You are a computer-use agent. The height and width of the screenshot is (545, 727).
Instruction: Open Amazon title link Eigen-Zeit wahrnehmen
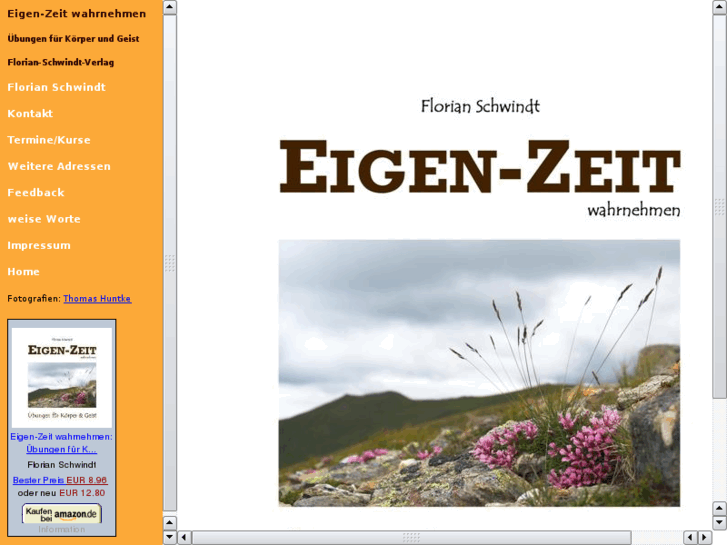tap(61, 443)
